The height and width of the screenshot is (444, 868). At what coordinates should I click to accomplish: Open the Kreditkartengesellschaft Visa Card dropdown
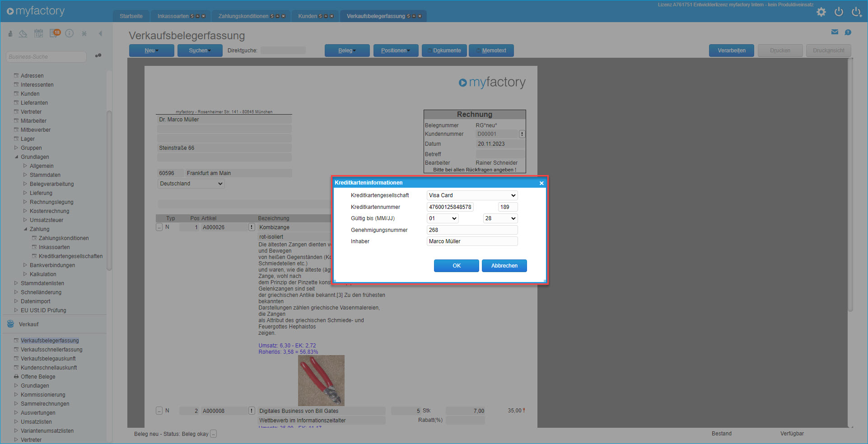coord(472,195)
